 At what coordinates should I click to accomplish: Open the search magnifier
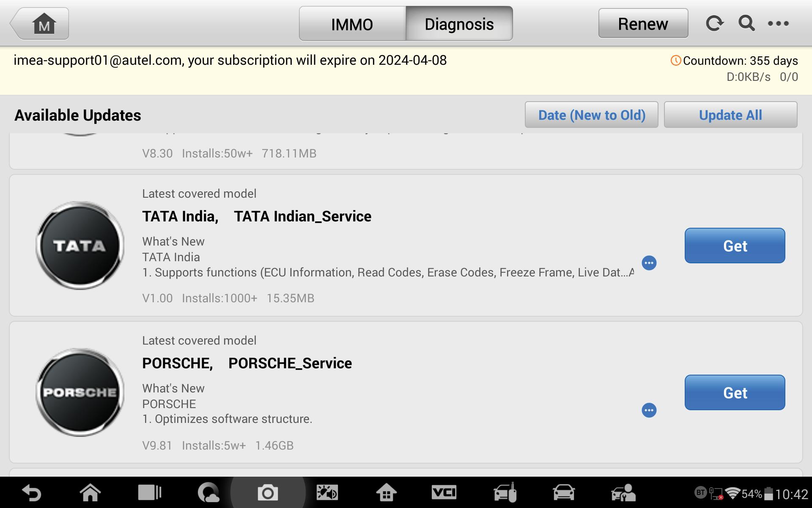(746, 23)
